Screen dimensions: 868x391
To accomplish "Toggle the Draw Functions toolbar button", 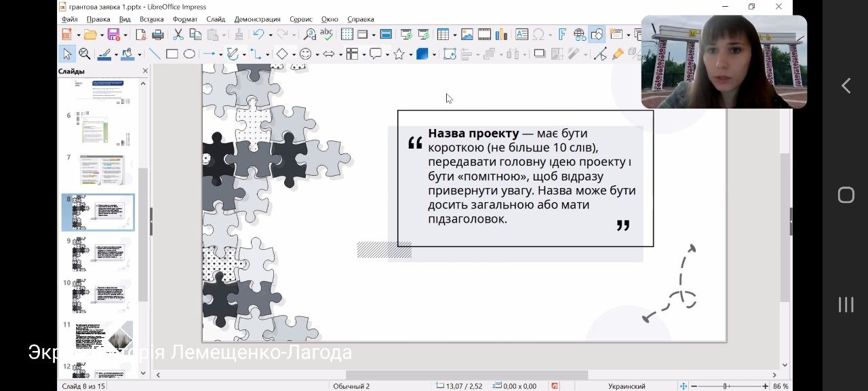I will (597, 35).
